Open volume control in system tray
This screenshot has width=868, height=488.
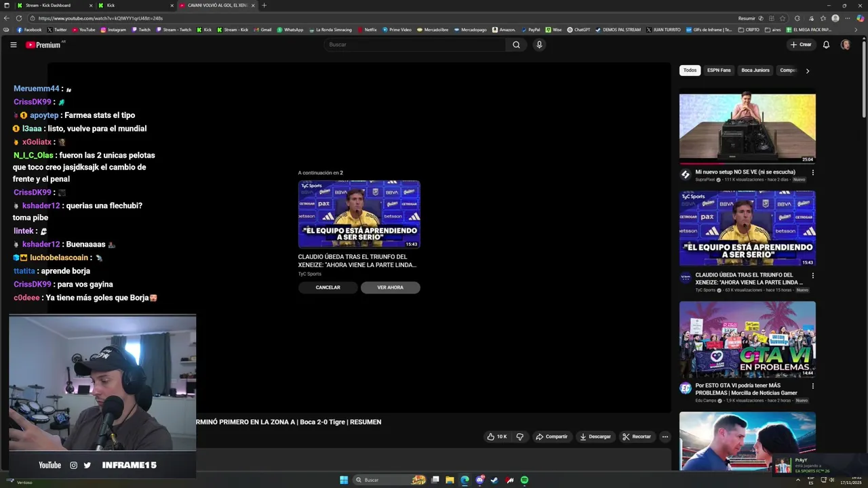[832, 480]
